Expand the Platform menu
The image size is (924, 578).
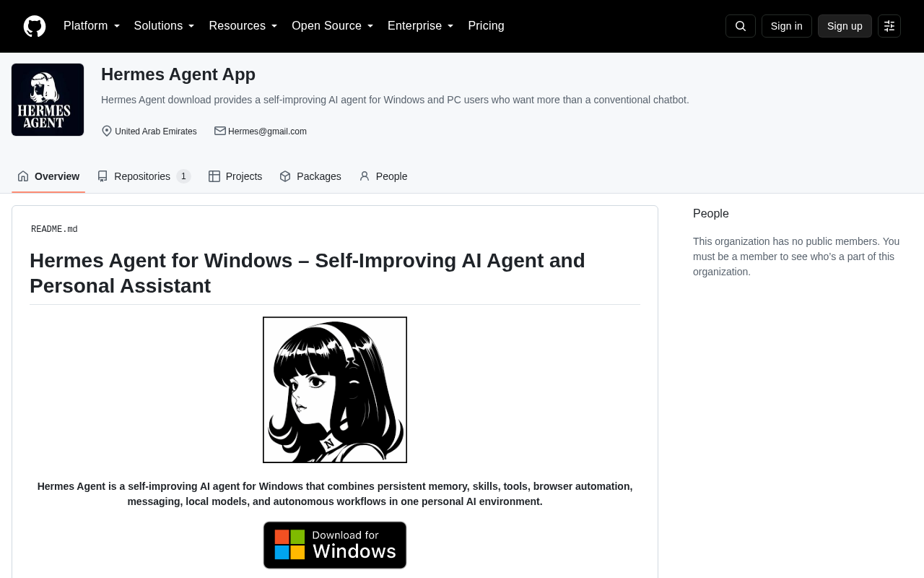pyautogui.click(x=92, y=26)
